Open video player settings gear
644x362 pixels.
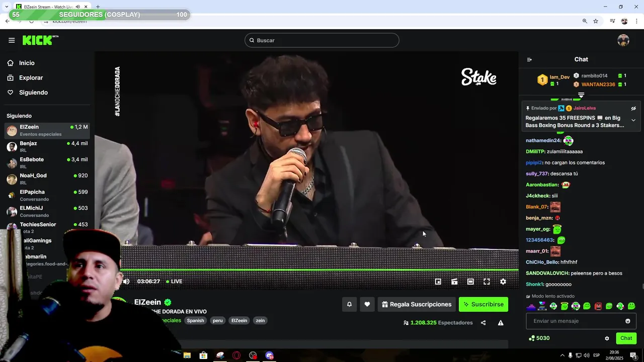(x=503, y=282)
